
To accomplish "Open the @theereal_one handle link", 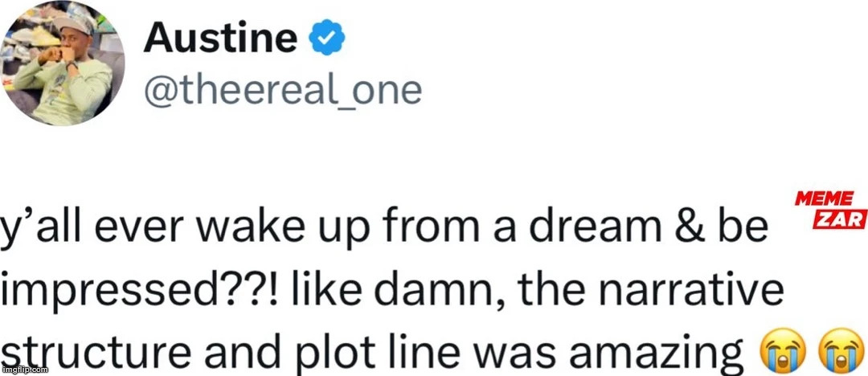I will tap(282, 91).
